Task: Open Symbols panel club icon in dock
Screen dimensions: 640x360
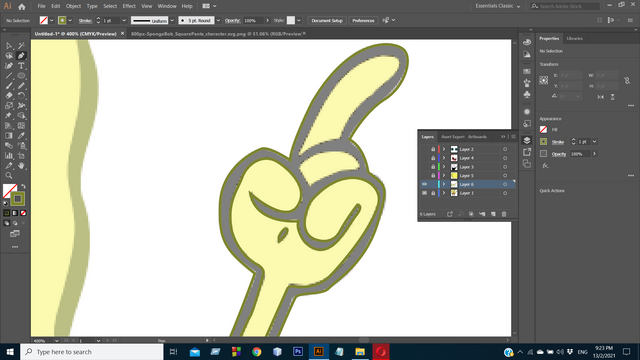Action: 527,95
